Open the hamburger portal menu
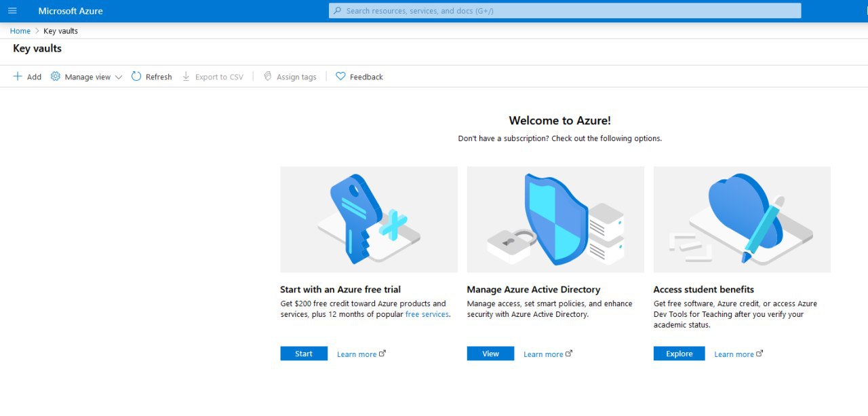 pos(12,11)
